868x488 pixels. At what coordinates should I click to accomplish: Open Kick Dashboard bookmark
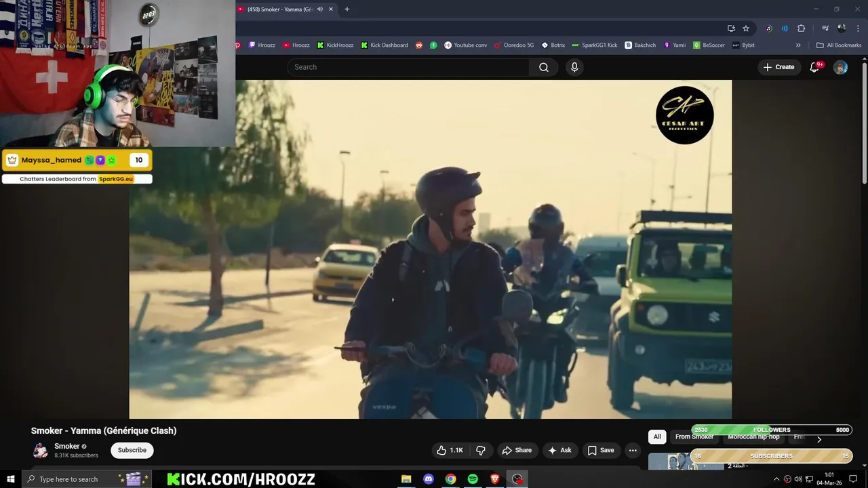pos(384,45)
